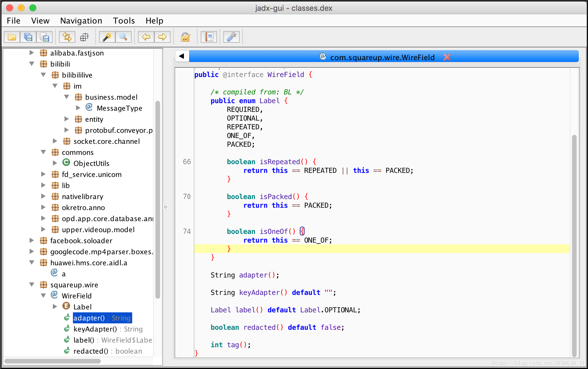Image resolution: width=588 pixels, height=369 pixels.
Task: Open the Help menu
Action: [154, 21]
